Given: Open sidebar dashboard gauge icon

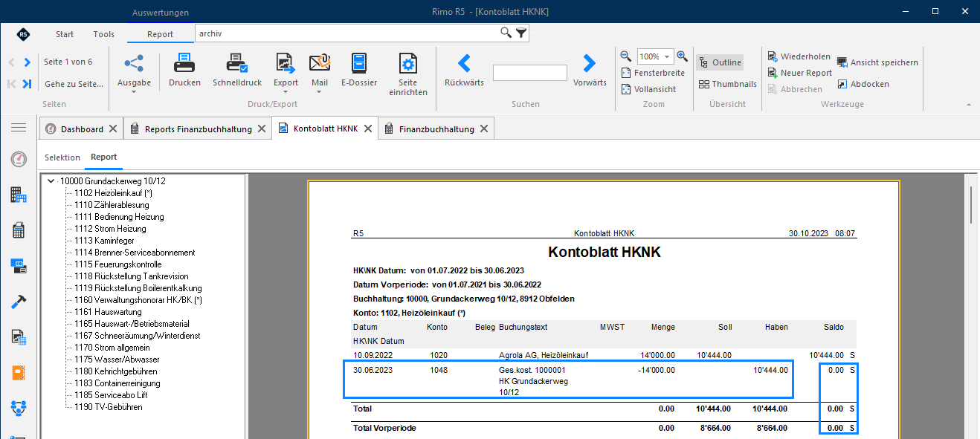Looking at the screenshot, I should coord(19,159).
